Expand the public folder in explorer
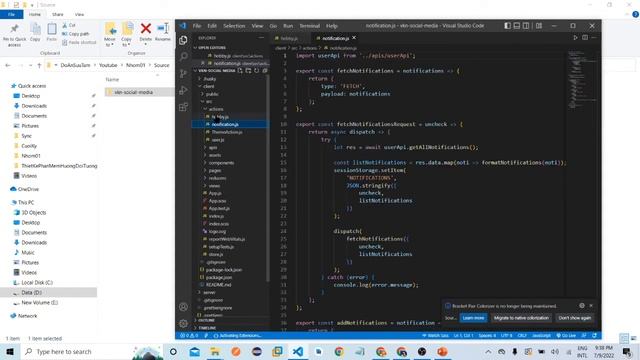Viewport: 640px width, 360px height. click(211, 94)
